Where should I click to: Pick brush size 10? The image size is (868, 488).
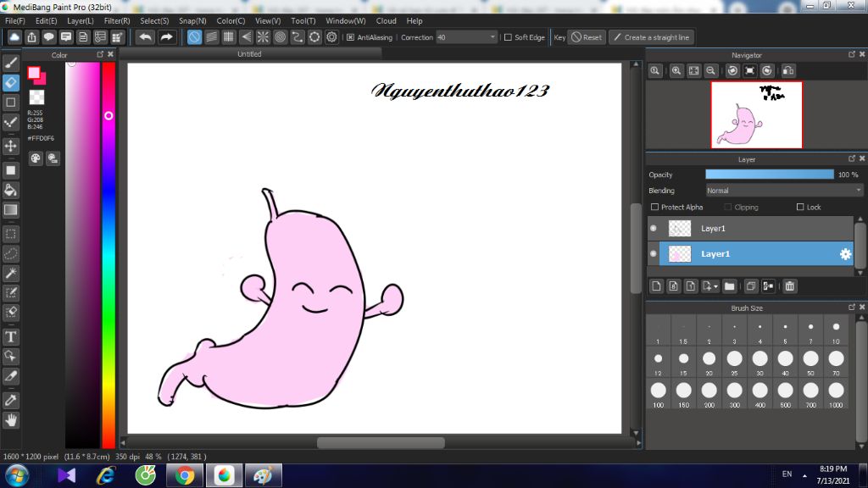(x=836, y=330)
